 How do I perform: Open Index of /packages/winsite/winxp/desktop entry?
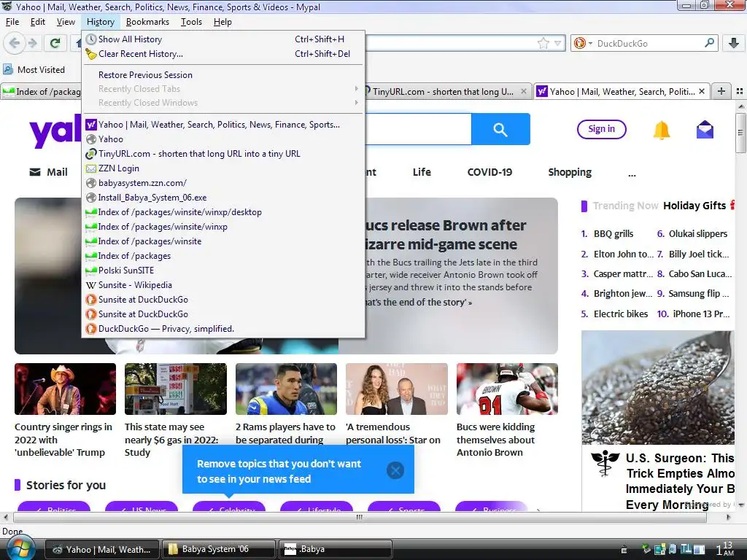[223, 212]
